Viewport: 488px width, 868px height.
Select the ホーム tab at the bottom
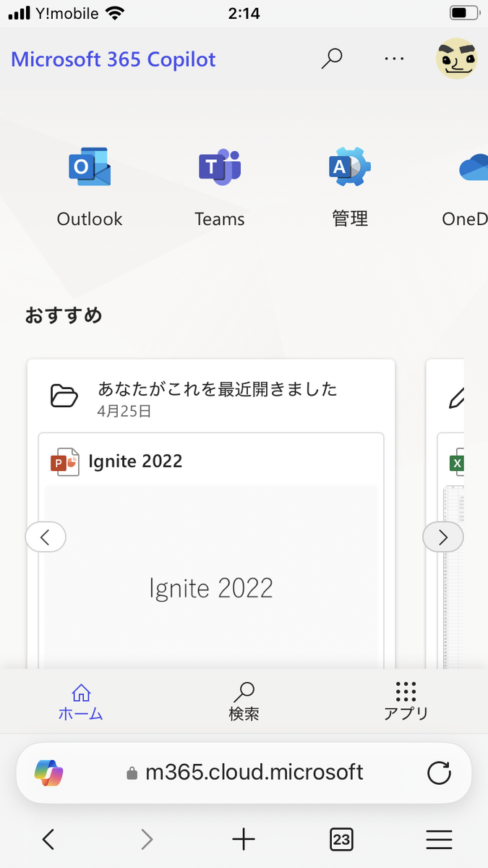[81, 699]
